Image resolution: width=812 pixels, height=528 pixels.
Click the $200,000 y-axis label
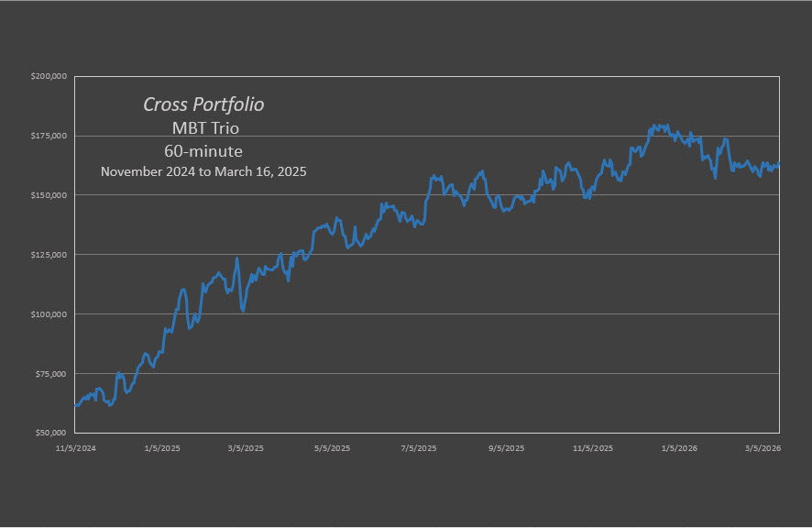click(x=49, y=76)
